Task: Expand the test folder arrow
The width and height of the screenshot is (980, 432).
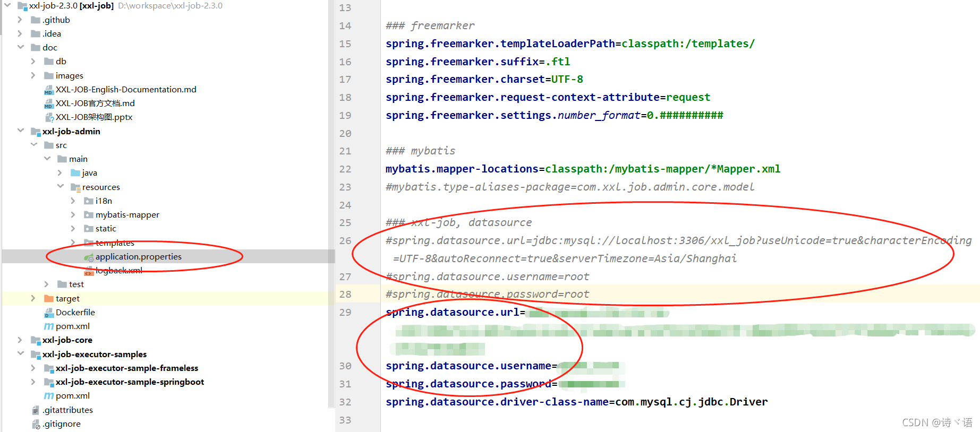Action: click(x=47, y=284)
